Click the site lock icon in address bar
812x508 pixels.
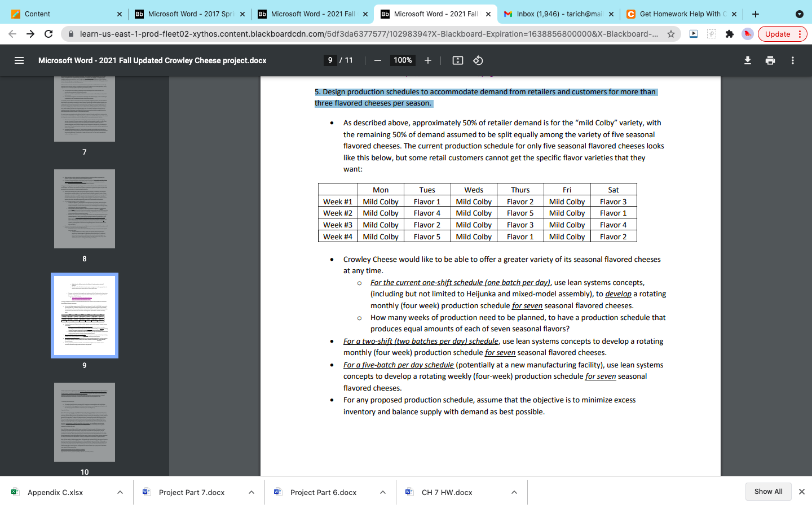(x=70, y=34)
